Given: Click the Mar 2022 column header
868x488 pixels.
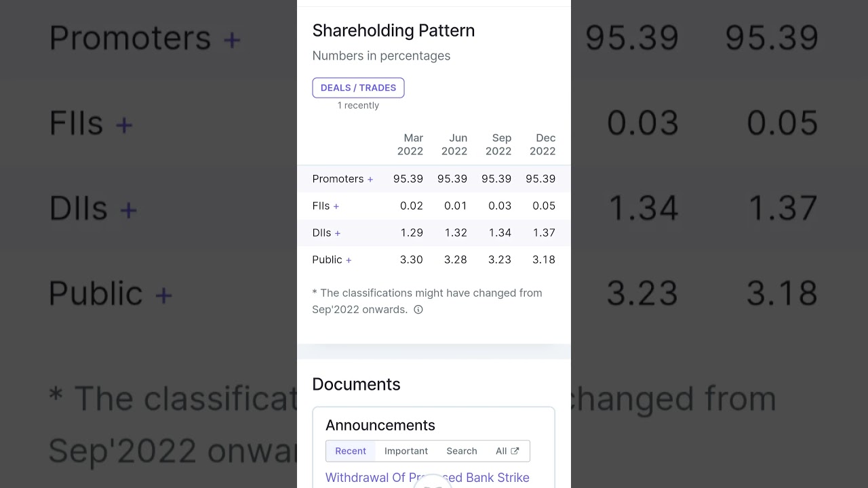Looking at the screenshot, I should point(410,144).
